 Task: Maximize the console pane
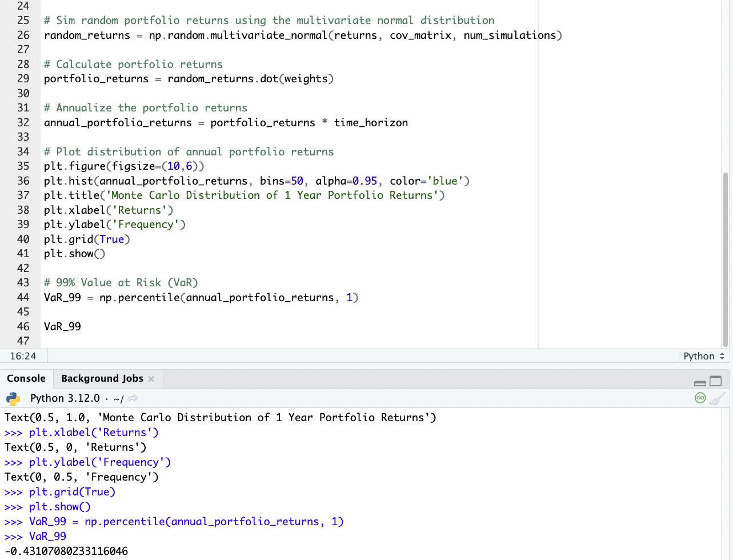(x=715, y=381)
